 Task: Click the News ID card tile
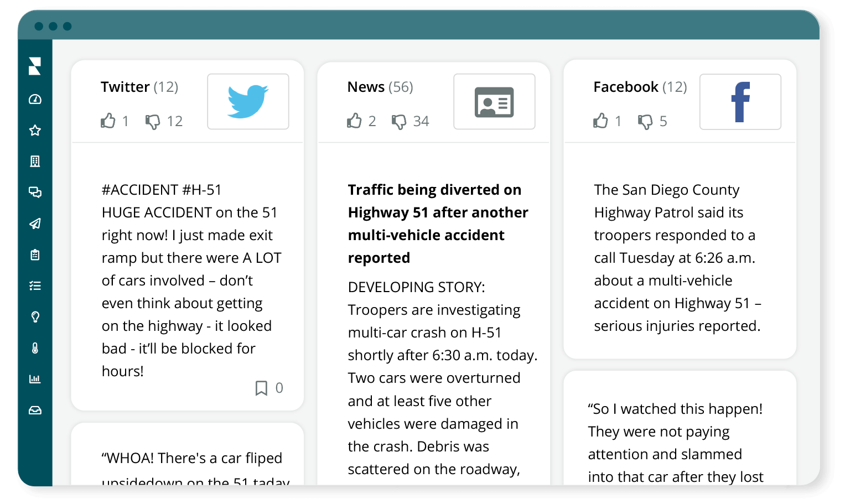click(x=494, y=102)
